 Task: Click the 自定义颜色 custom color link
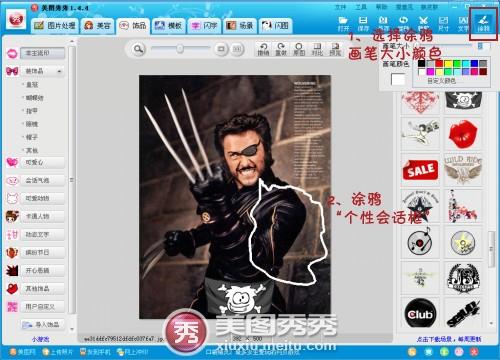click(x=441, y=81)
